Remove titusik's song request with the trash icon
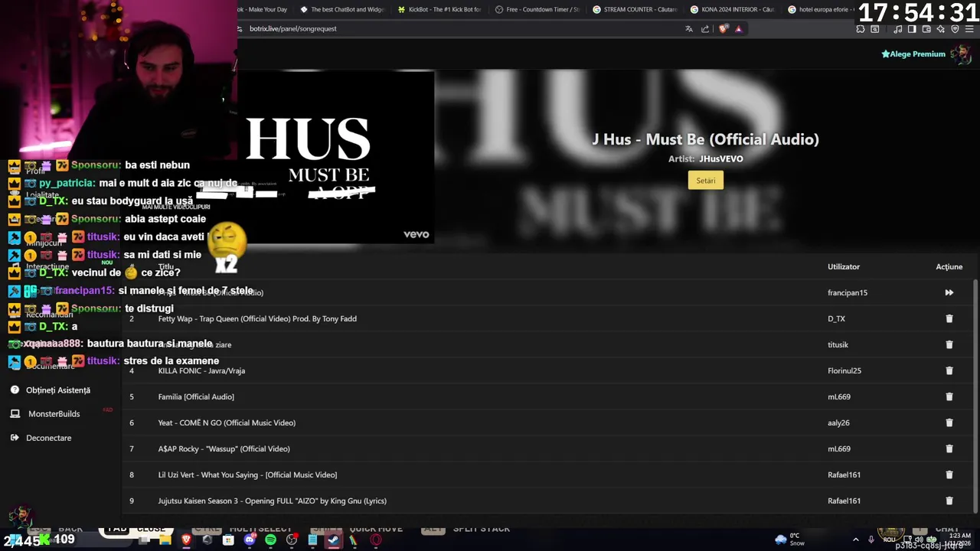Viewport: 980px width, 551px height. [x=949, y=344]
